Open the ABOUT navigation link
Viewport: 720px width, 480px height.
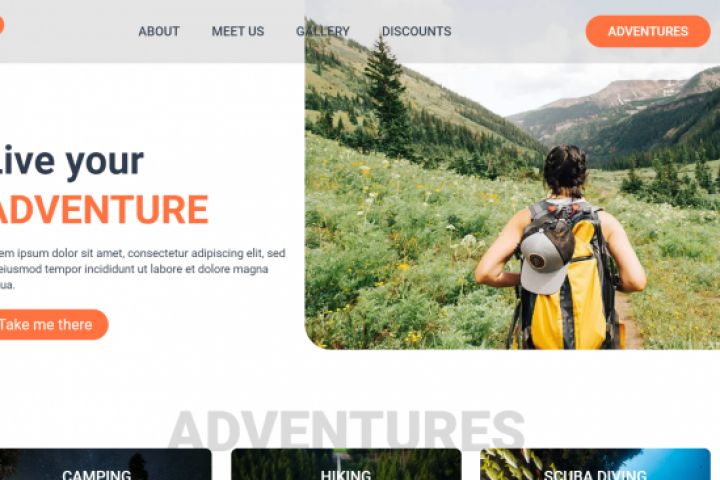tap(159, 31)
